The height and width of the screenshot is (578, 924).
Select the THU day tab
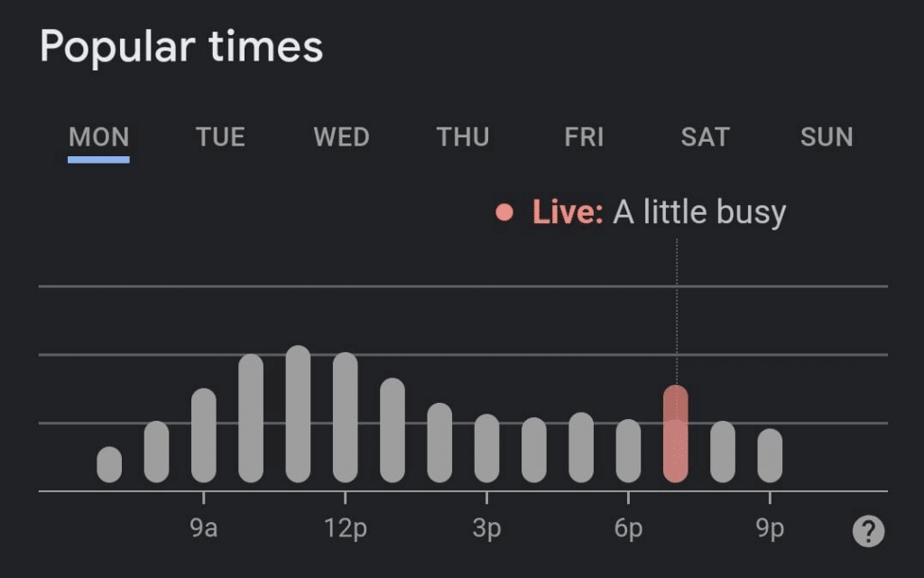(463, 137)
